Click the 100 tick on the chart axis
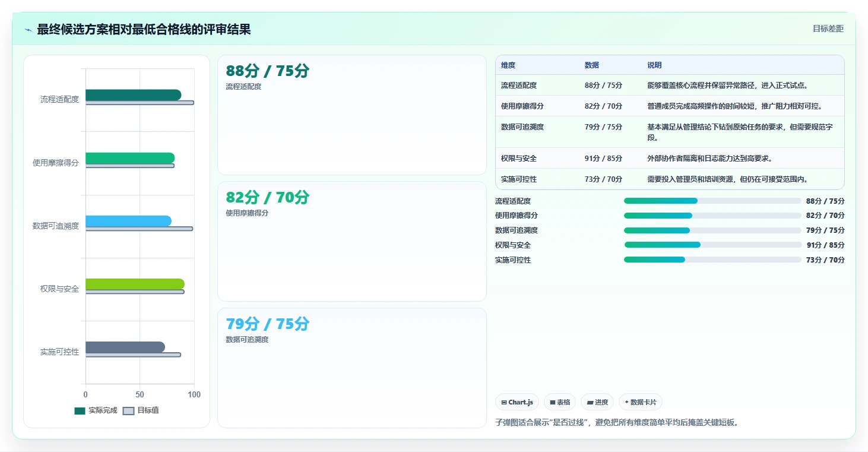Screen dimensions: 868x452 click(194, 394)
